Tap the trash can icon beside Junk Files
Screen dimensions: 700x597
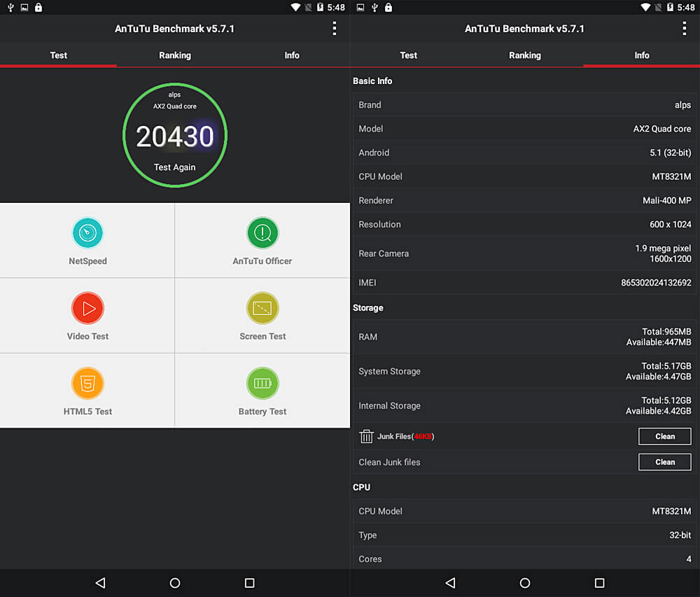pyautogui.click(x=366, y=436)
